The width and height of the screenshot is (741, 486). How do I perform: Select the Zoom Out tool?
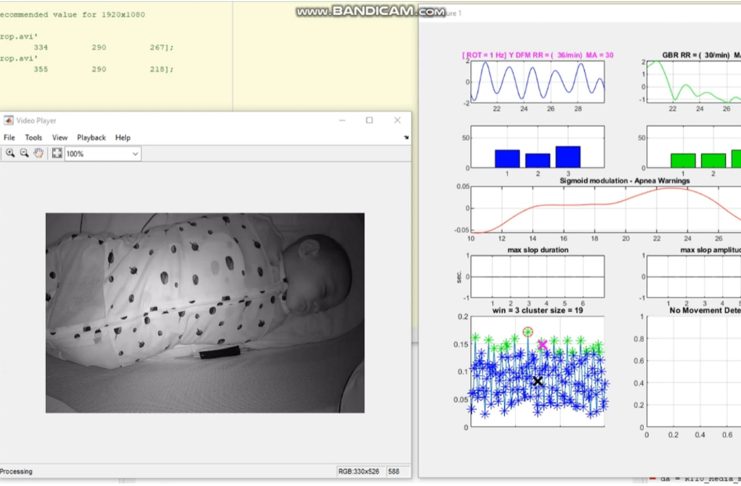point(24,154)
